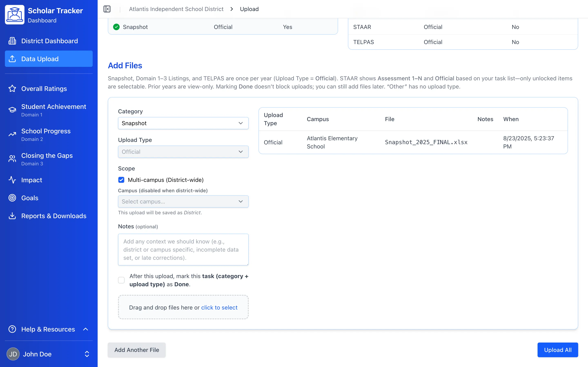Click the Reports & Downloads download icon

(x=12, y=216)
